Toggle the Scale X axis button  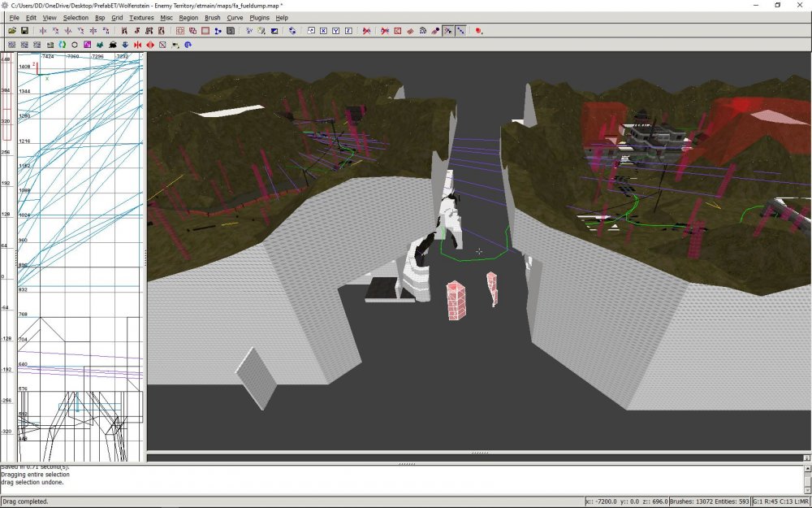(x=323, y=31)
